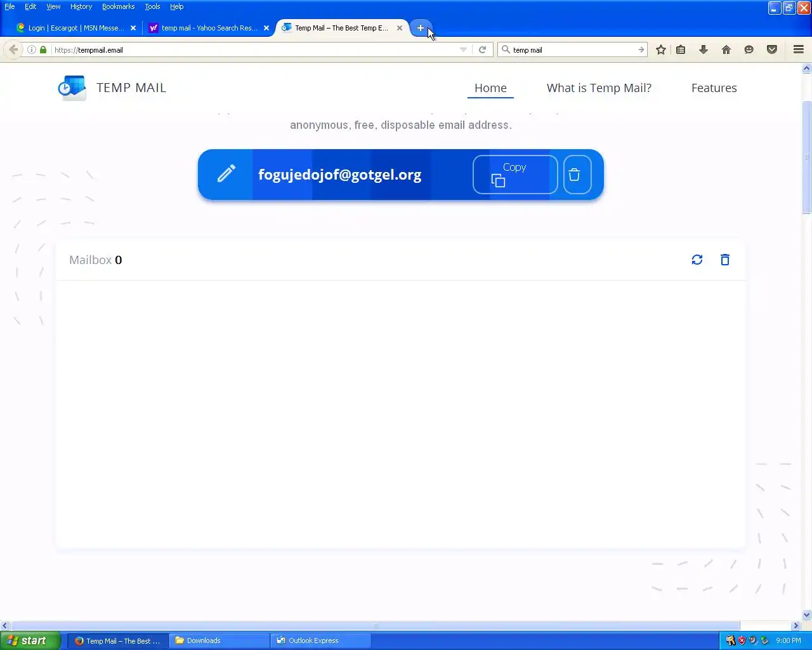Open What is Temp Mail? link
Screen dimensions: 812x650
[599, 88]
